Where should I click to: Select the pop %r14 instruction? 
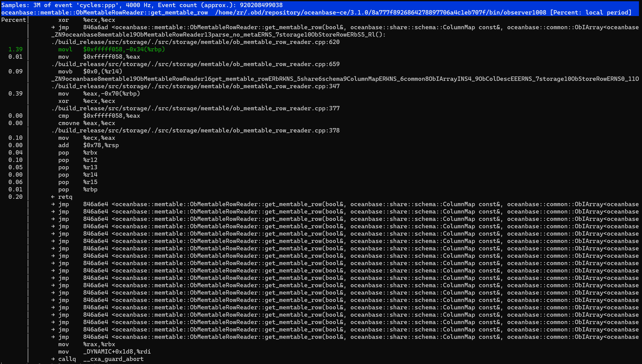point(78,175)
